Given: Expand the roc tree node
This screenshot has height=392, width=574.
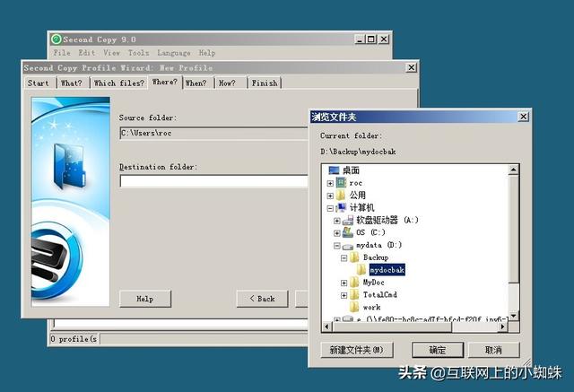Looking at the screenshot, I should (330, 183).
